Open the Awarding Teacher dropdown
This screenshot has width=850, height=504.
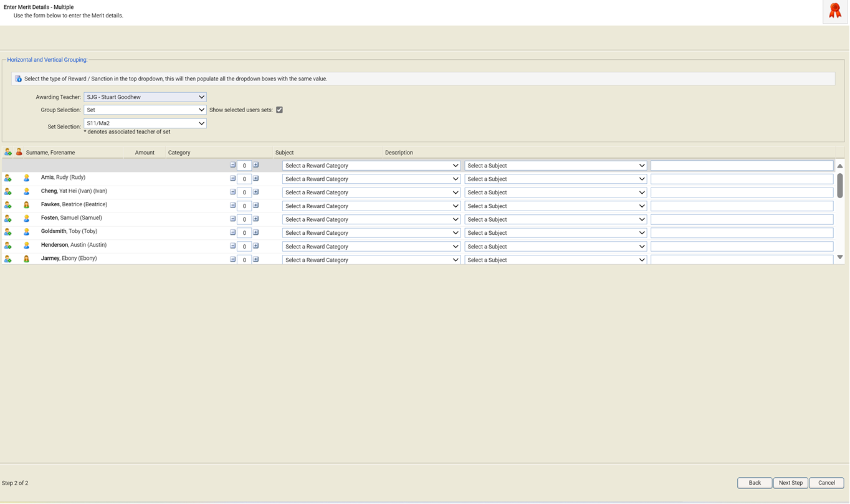pyautogui.click(x=145, y=97)
